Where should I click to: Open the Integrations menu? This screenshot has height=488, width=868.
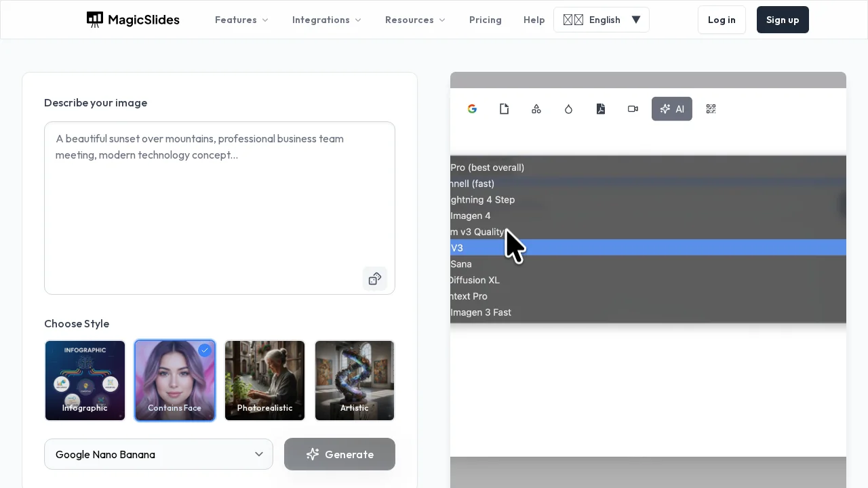point(326,20)
